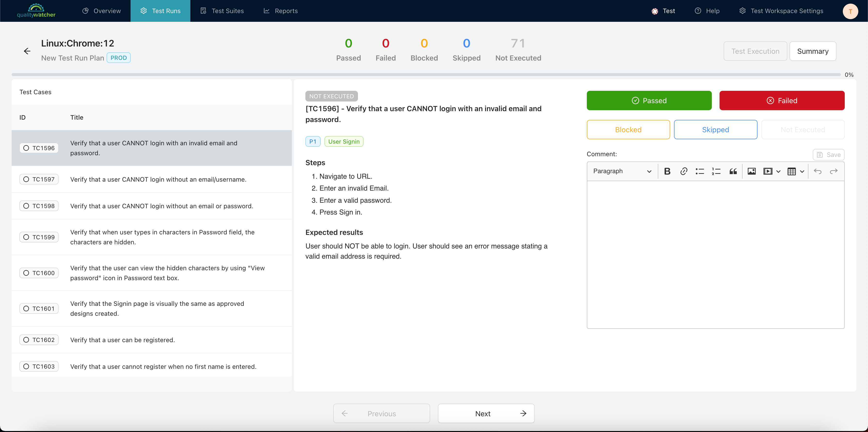Redo the last comment edit

coord(834,171)
